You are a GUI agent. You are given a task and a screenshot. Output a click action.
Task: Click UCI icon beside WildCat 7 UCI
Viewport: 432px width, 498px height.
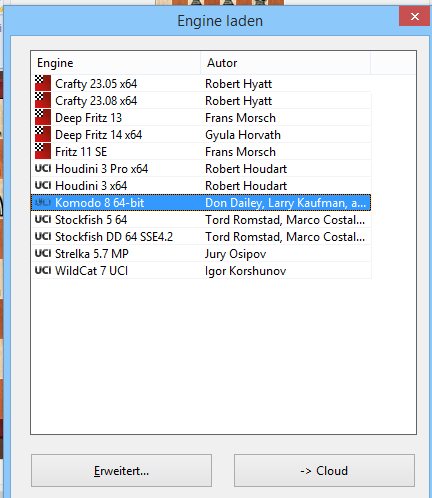pos(43,270)
